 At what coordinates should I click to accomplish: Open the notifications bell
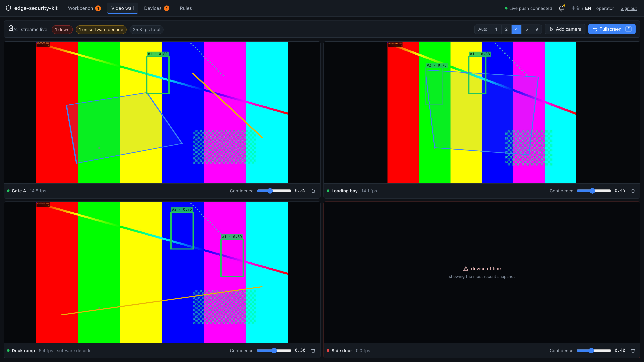point(561,8)
